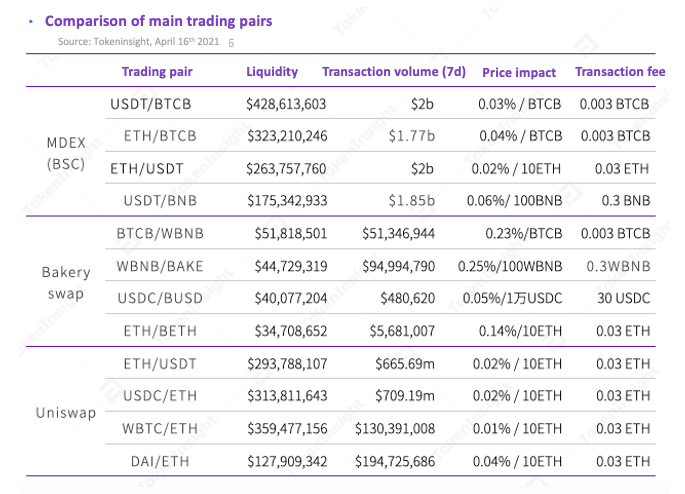Viewport: 685px width, 494px height.
Task: Select the Liquidity column header
Action: 272,72
